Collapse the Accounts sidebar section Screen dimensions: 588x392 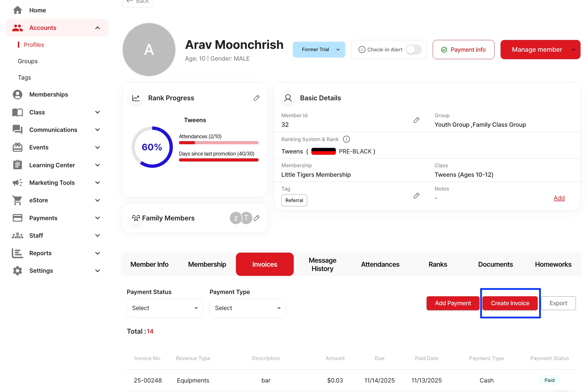[x=98, y=28]
